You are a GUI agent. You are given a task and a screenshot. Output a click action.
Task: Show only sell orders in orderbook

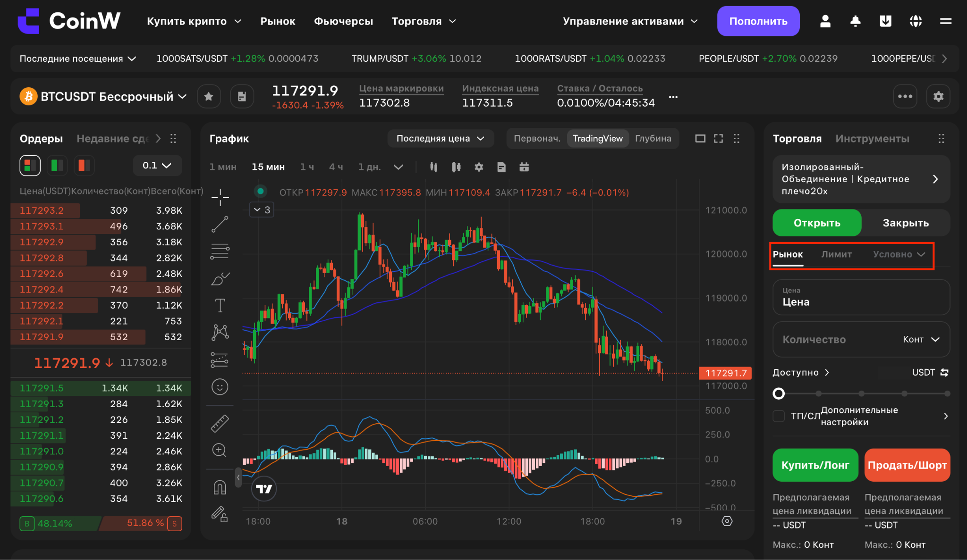(85, 166)
